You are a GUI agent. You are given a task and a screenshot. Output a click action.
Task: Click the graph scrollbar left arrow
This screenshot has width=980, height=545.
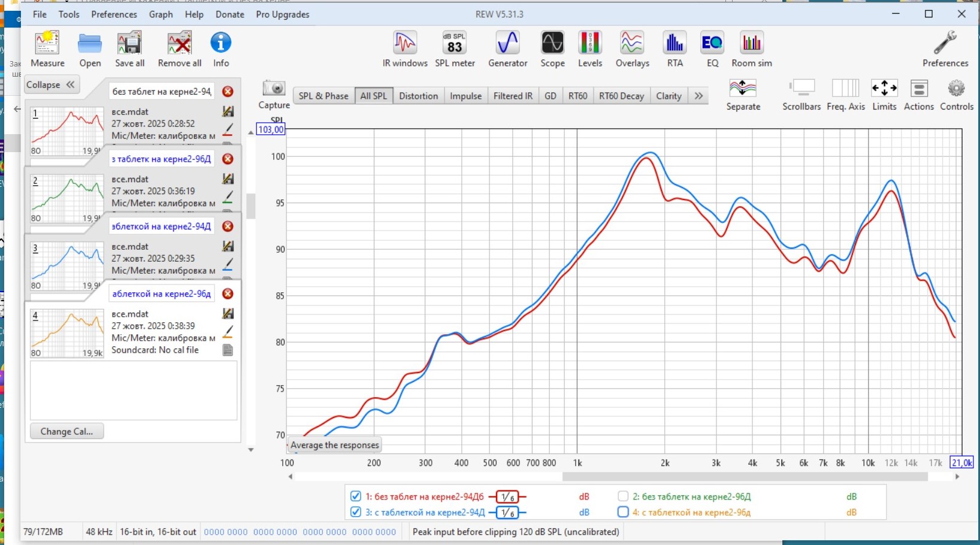[x=291, y=477]
